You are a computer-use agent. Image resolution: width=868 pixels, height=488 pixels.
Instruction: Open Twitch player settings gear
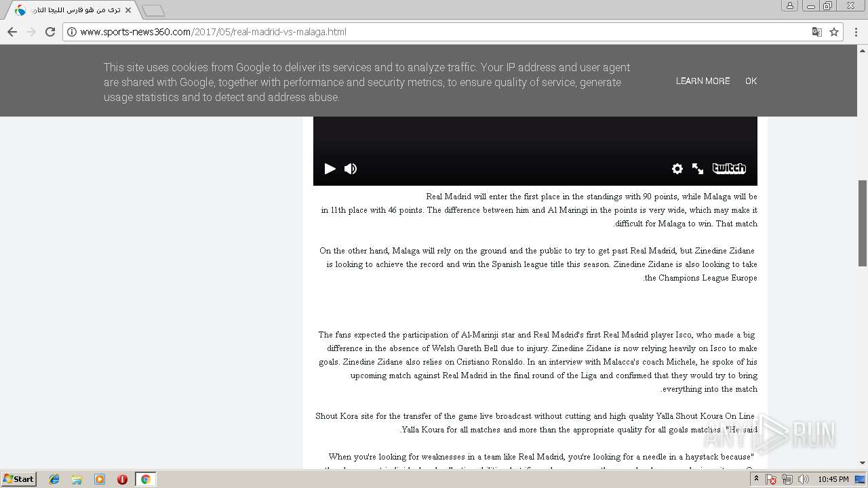(x=677, y=169)
